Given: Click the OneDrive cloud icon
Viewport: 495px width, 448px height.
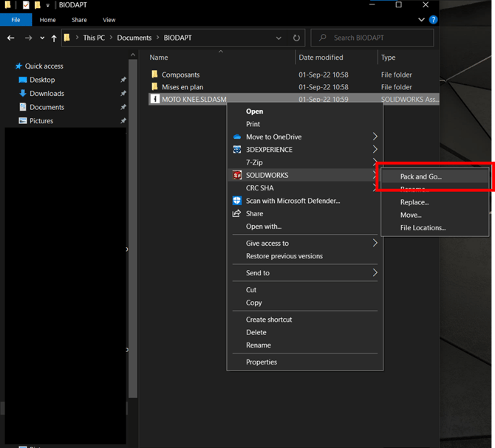Looking at the screenshot, I should (x=237, y=137).
